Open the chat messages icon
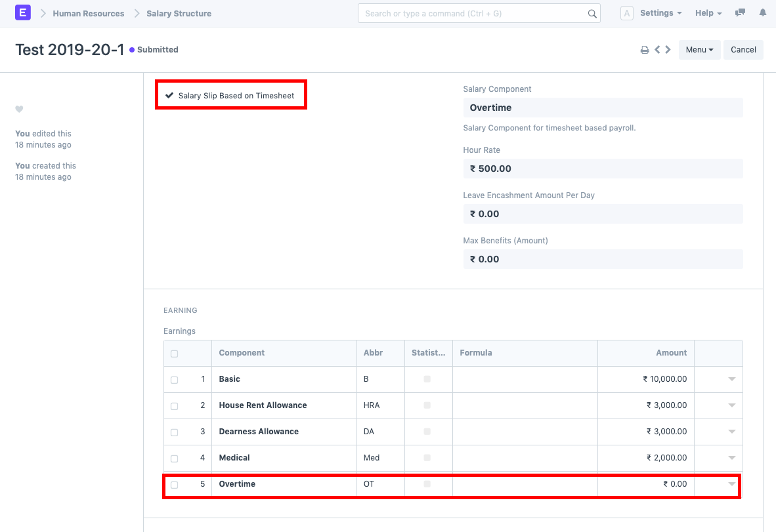This screenshot has height=532, width=776. pyautogui.click(x=741, y=13)
